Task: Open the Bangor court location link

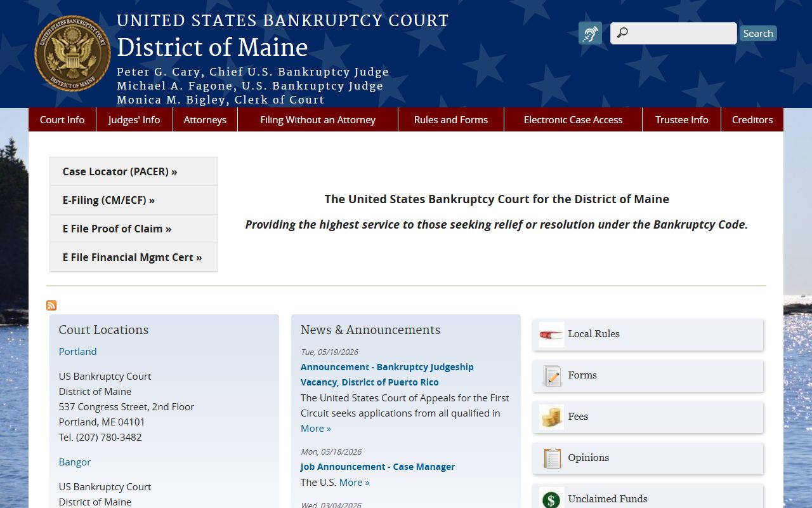Action: click(75, 462)
